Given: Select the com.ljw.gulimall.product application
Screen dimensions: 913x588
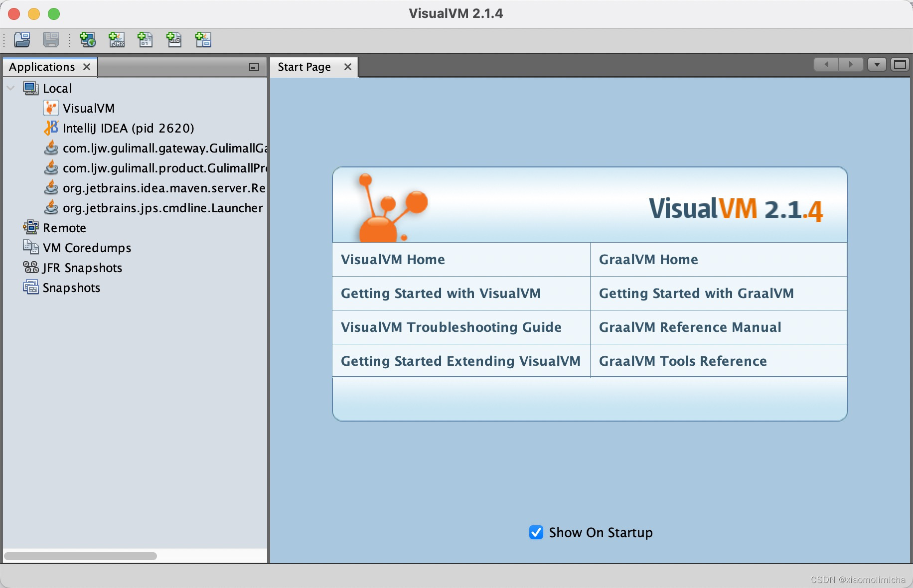Looking at the screenshot, I should (165, 168).
